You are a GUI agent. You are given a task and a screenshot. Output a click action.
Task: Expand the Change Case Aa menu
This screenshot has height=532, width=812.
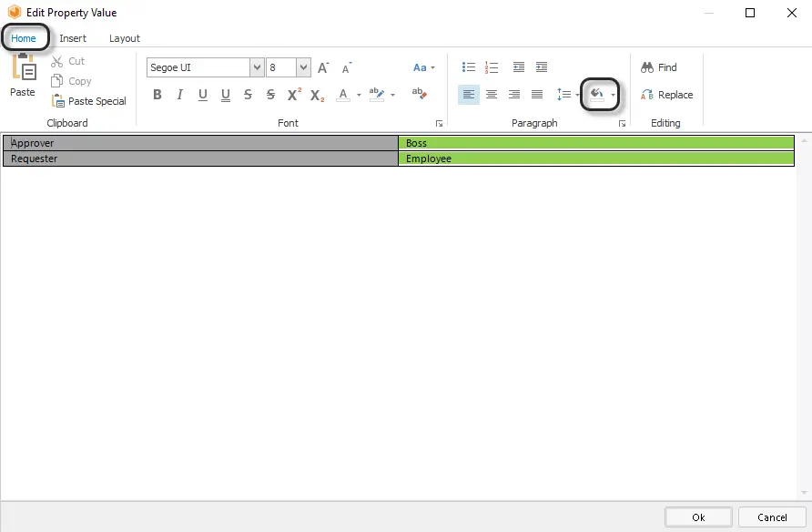click(423, 67)
